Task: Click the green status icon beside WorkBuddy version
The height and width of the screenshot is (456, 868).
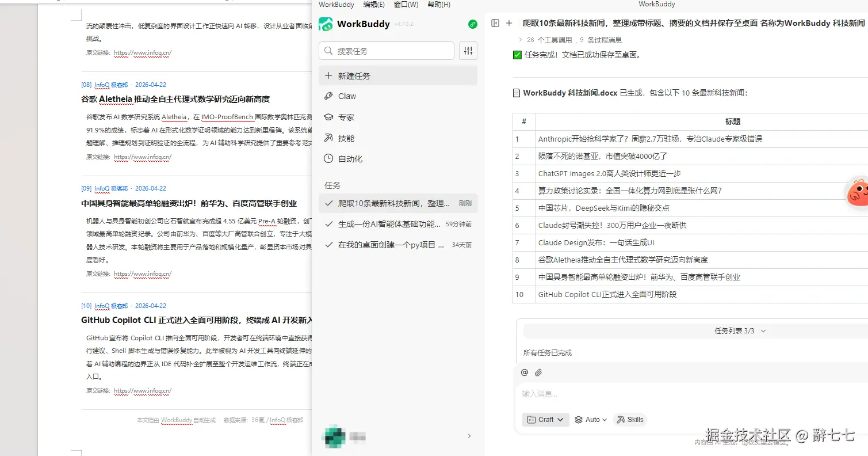Action: (473, 24)
